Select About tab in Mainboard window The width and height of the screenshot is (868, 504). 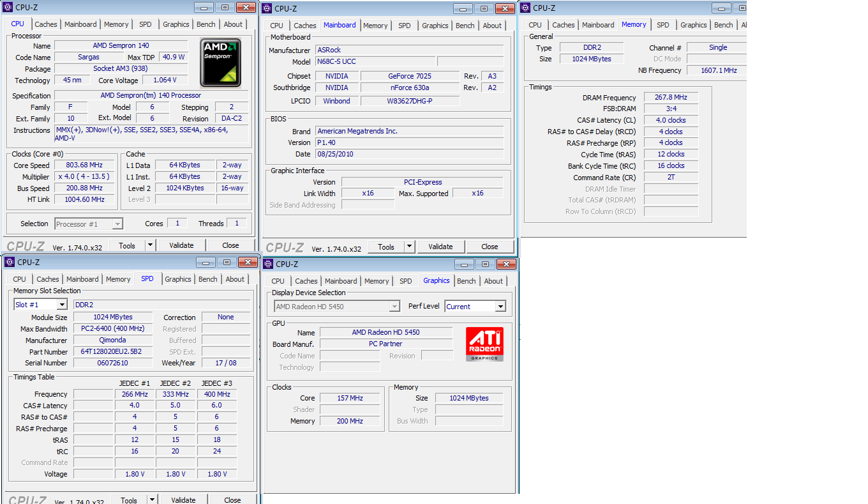tap(492, 26)
